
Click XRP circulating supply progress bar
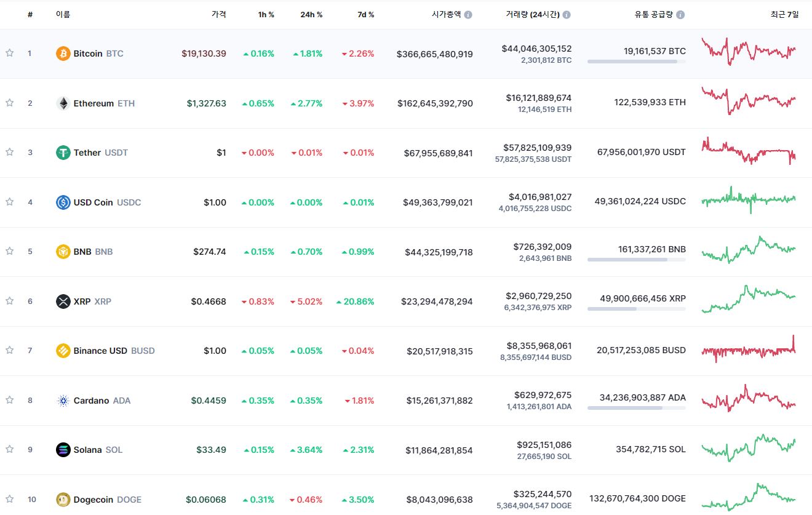(x=637, y=309)
